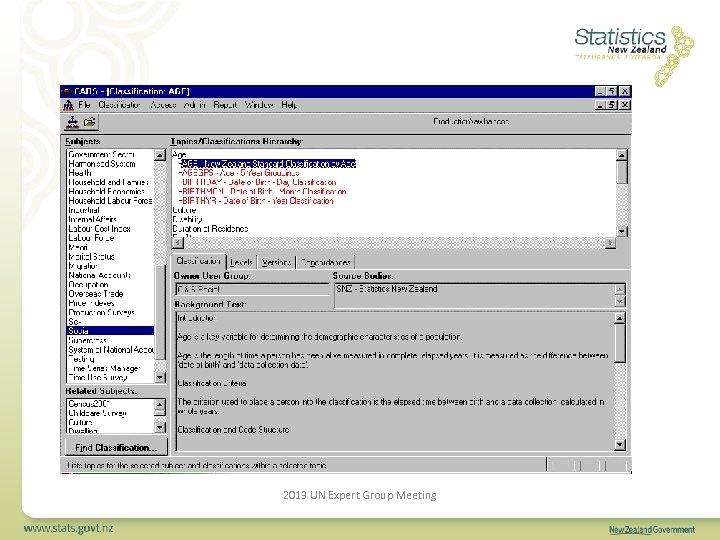Select the Classification tab
Image resolution: width=720 pixels, height=540 pixels.
click(x=198, y=261)
